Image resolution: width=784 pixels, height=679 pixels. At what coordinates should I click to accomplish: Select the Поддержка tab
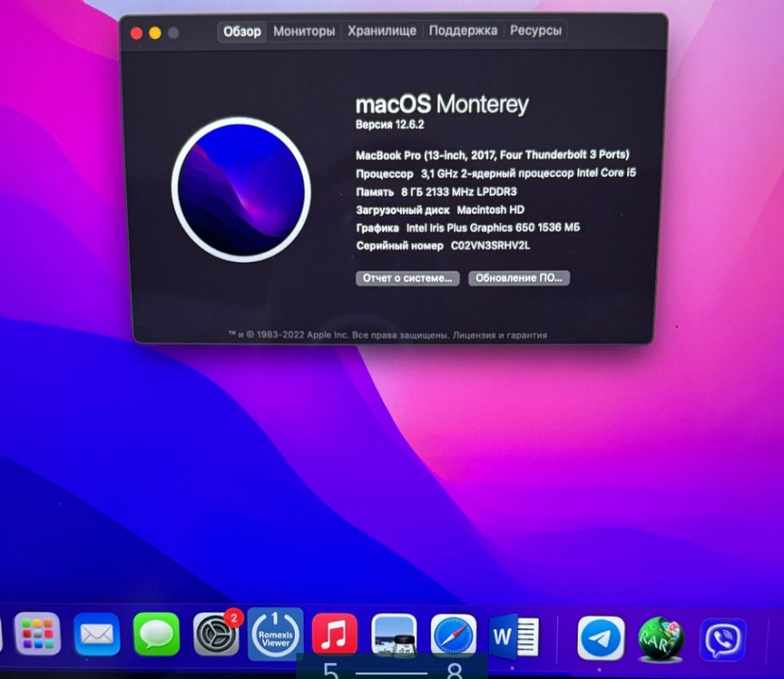click(463, 31)
